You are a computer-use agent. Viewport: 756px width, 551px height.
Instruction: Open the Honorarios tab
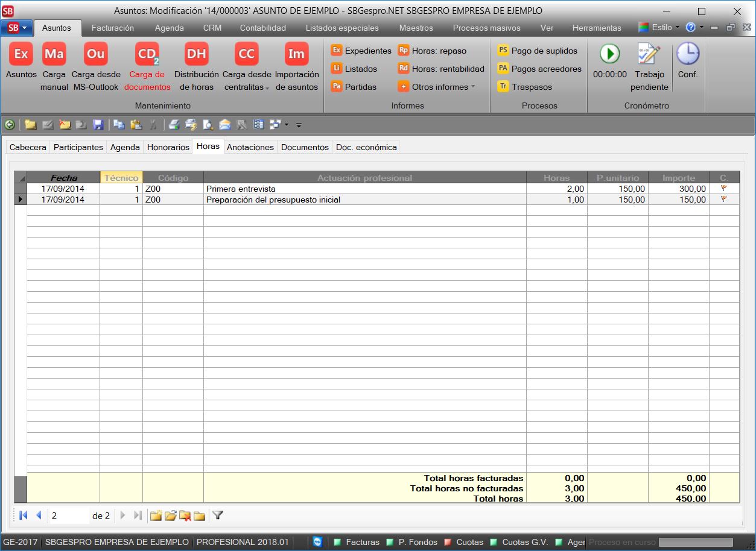coord(168,147)
